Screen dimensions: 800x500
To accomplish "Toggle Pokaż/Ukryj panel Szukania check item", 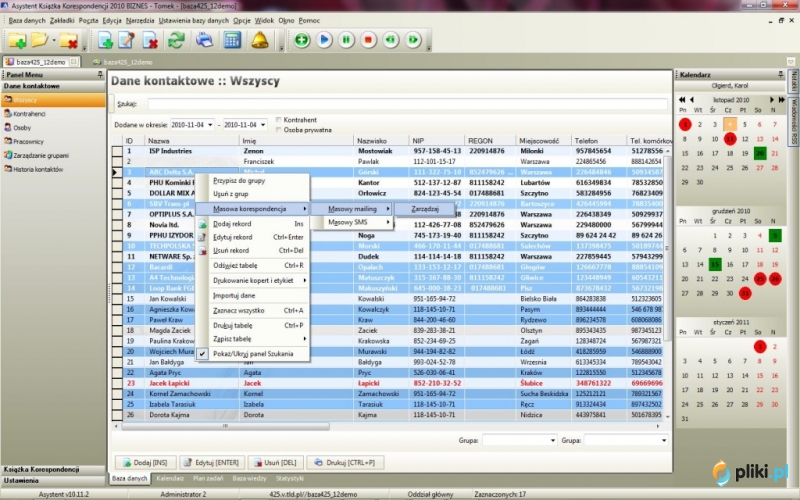I will (253, 354).
